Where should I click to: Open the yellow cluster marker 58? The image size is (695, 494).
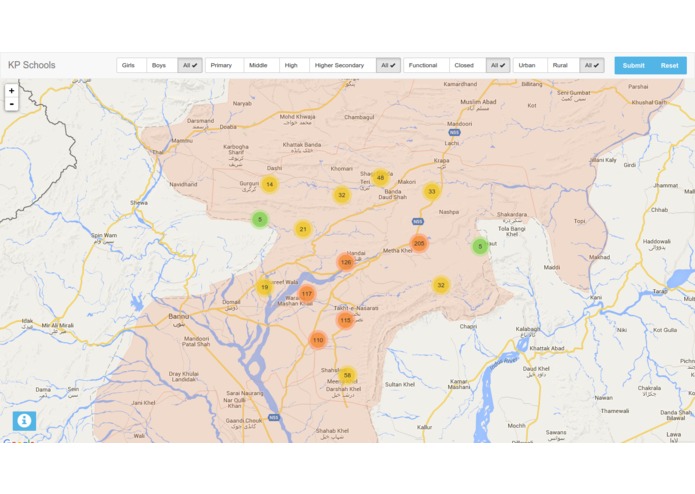(x=347, y=375)
